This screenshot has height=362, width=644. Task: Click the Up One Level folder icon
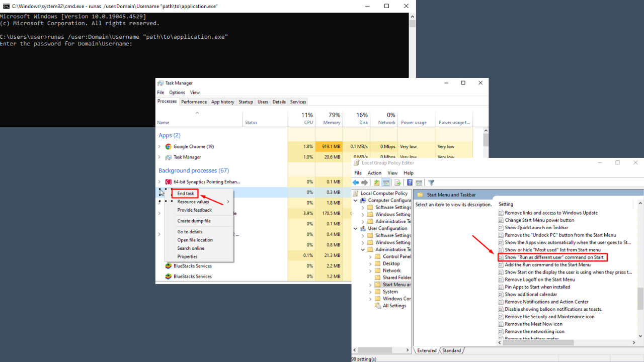click(376, 183)
